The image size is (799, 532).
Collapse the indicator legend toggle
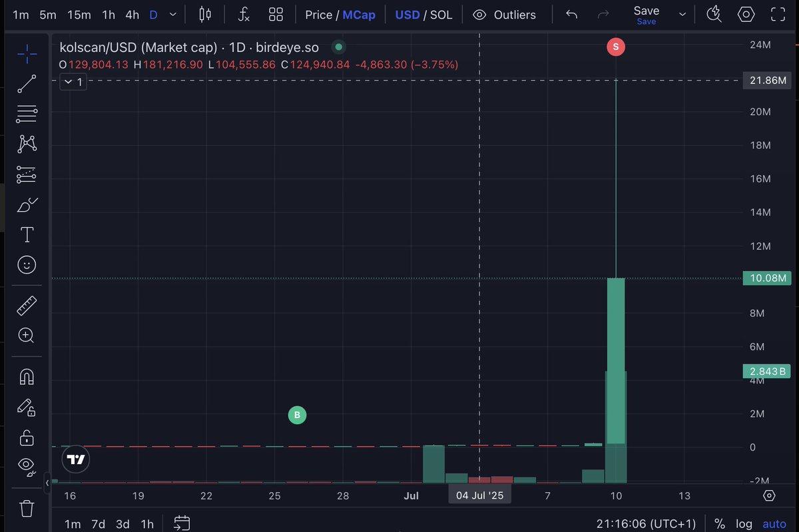pos(73,82)
